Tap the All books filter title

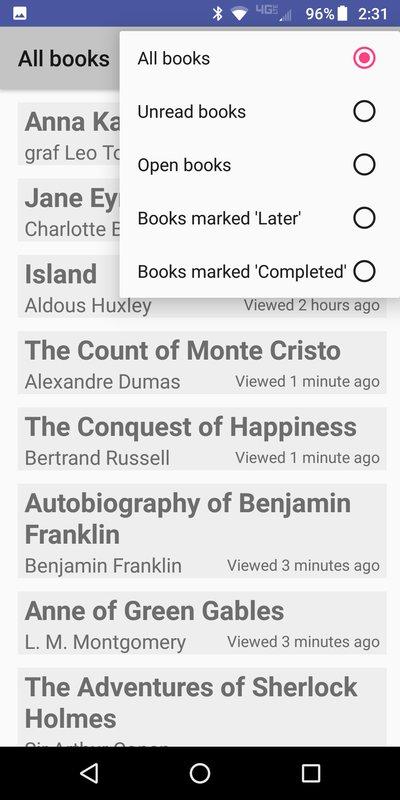(x=64, y=59)
